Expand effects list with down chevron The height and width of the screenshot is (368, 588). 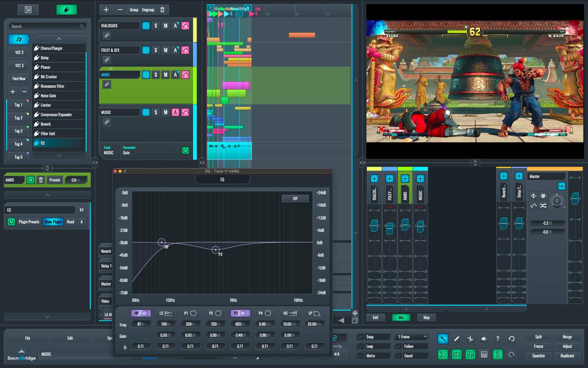tap(59, 156)
